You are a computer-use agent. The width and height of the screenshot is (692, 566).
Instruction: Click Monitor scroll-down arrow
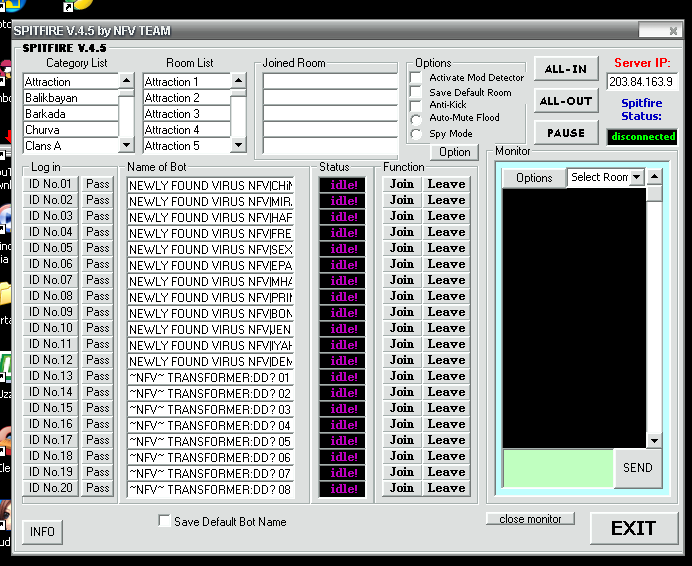click(654, 441)
